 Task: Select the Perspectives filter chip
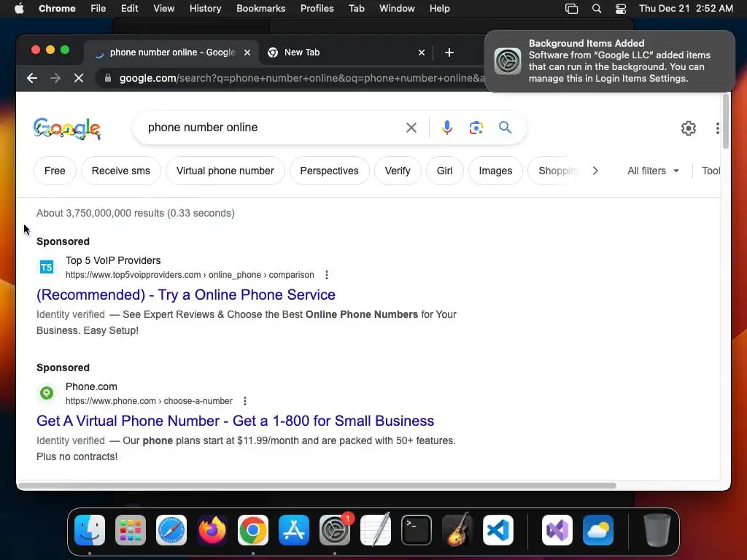coord(329,171)
